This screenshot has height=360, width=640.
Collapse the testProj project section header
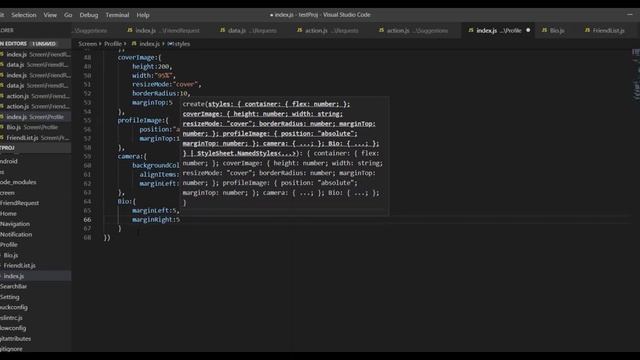(x=36, y=148)
